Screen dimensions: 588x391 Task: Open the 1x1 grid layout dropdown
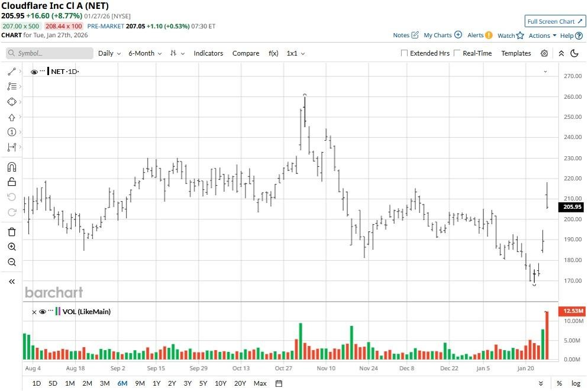pyautogui.click(x=296, y=53)
